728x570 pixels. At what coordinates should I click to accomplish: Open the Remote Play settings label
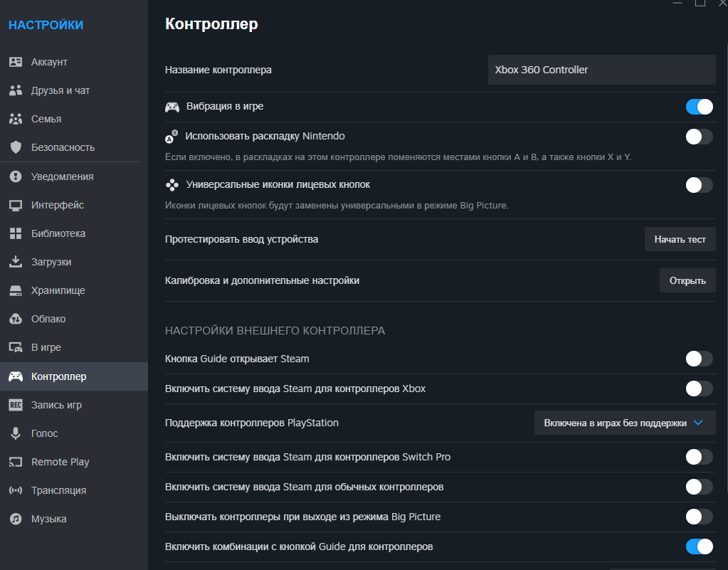60,462
